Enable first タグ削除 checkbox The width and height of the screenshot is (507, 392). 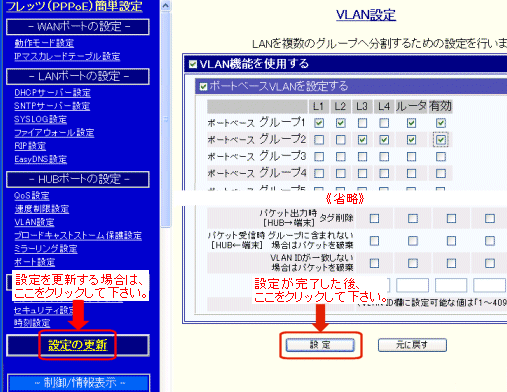[x=374, y=218]
